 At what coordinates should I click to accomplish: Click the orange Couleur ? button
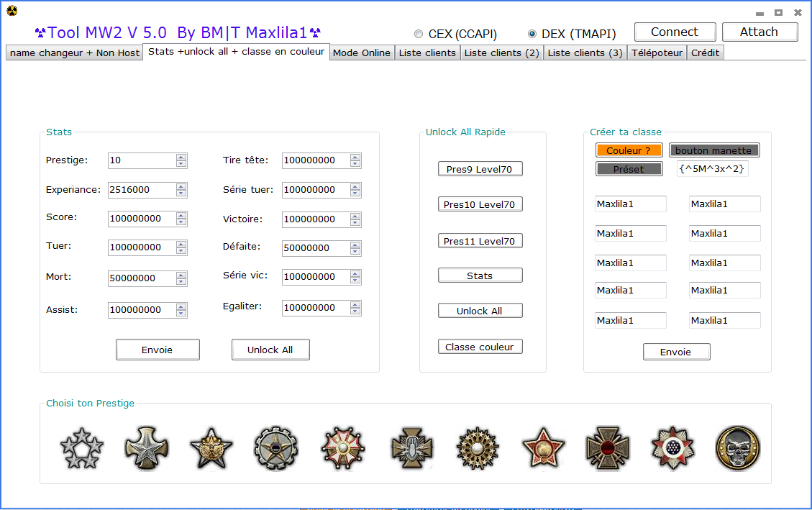(629, 150)
